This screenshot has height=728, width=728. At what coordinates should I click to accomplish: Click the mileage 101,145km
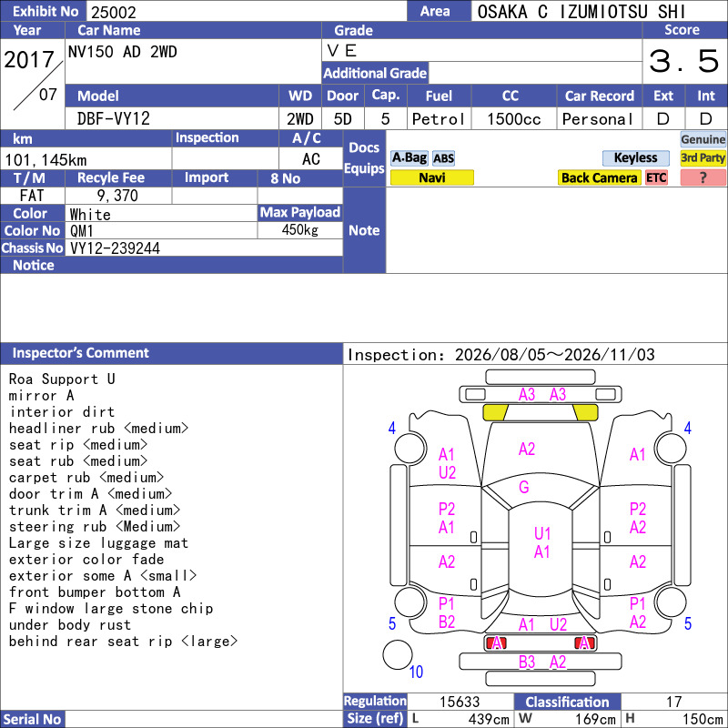[x=45, y=160]
